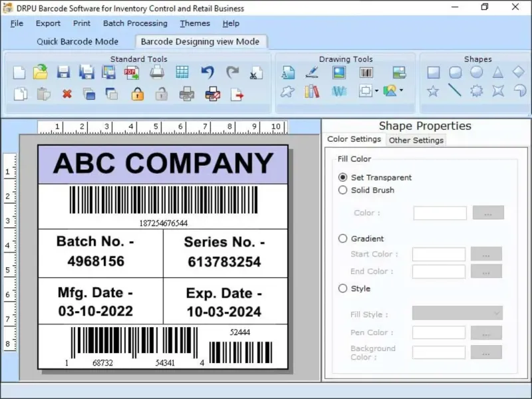Click the browse button beside Start Color

coord(486,254)
